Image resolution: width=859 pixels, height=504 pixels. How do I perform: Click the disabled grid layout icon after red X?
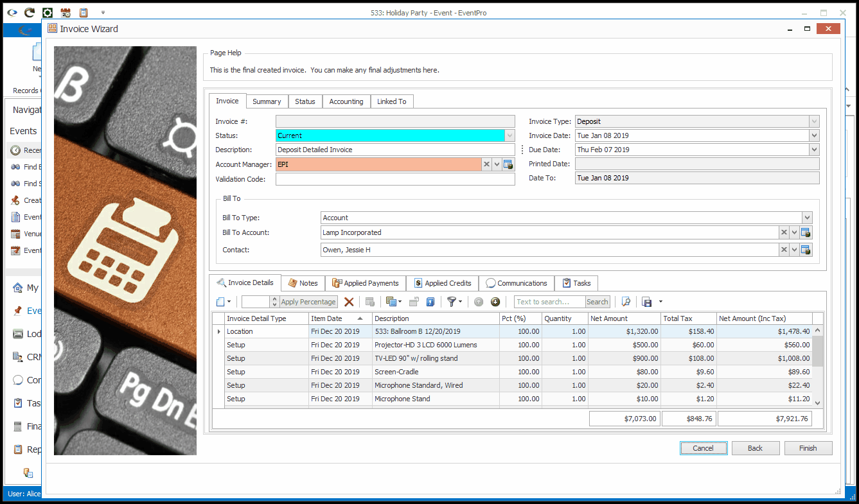[x=370, y=302]
